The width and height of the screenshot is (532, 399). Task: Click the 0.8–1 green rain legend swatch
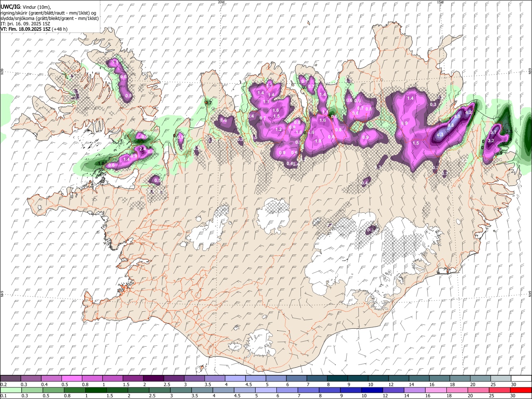(75, 390)
